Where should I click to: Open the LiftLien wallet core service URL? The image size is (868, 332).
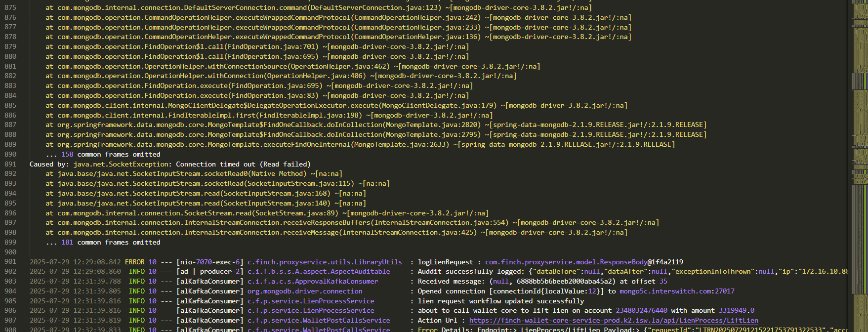[613, 320]
